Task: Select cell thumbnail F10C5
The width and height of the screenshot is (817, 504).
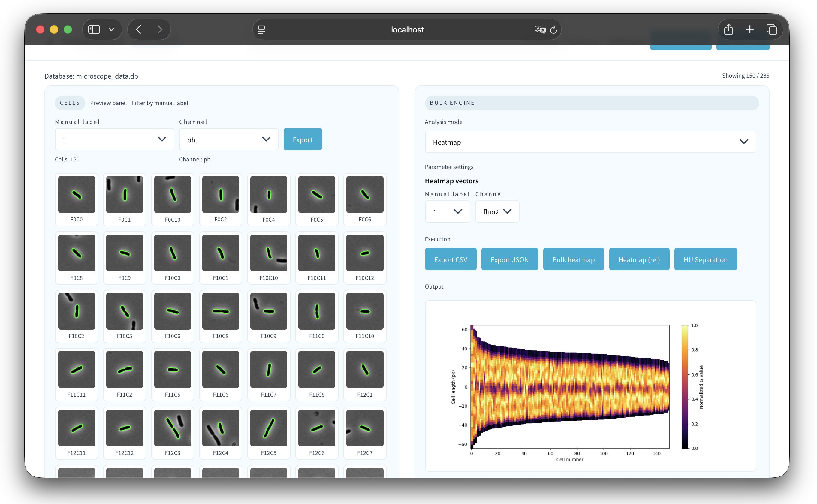Action: click(124, 316)
